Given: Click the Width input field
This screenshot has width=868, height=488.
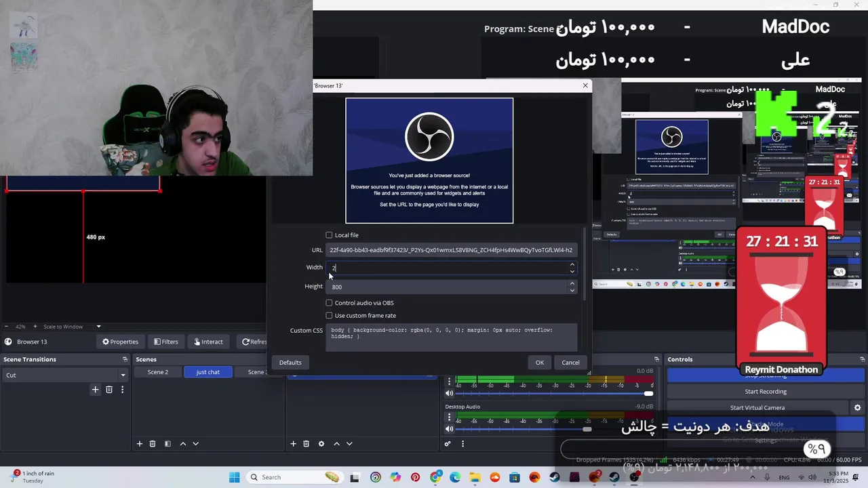Looking at the screenshot, I should click(x=448, y=268).
